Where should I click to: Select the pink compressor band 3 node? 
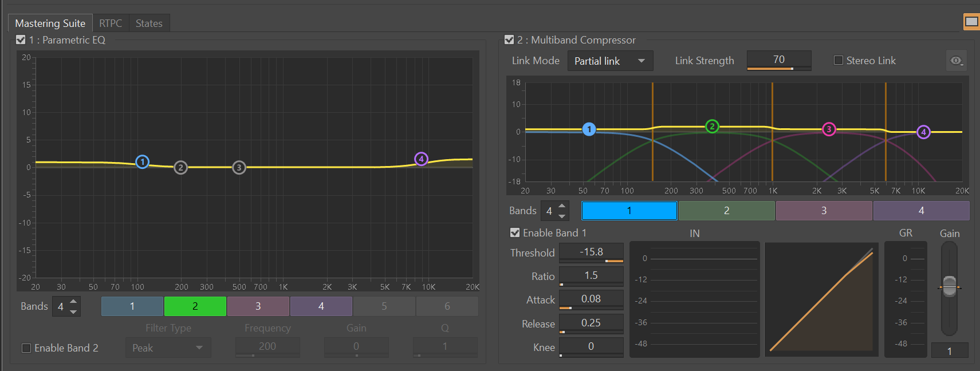coord(829,129)
